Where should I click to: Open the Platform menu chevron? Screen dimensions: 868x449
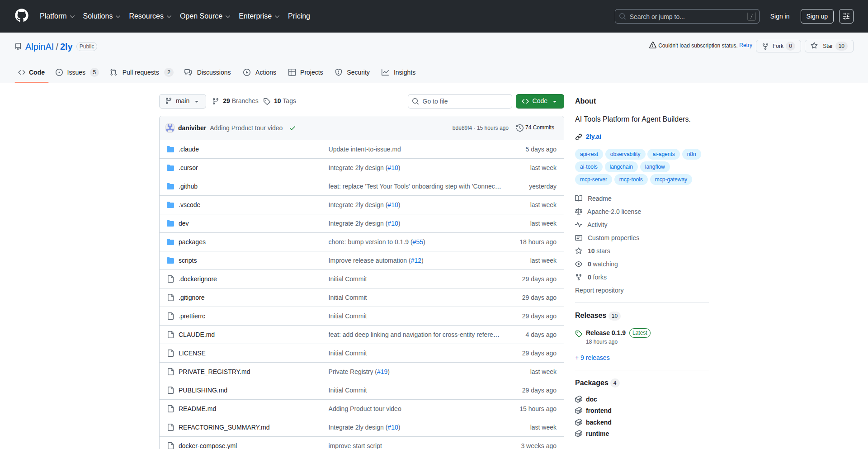(73, 16)
